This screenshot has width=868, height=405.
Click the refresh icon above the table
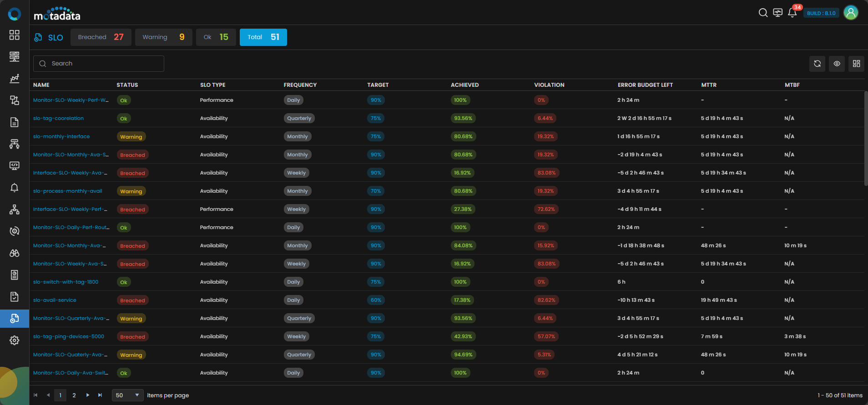point(817,64)
